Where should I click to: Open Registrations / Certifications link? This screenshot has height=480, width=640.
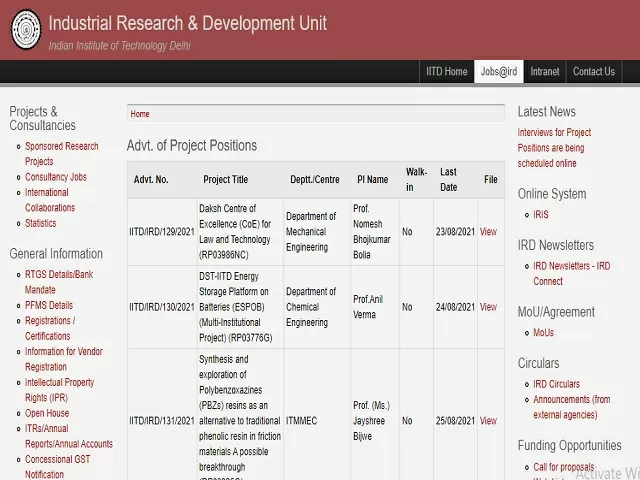tap(50, 328)
